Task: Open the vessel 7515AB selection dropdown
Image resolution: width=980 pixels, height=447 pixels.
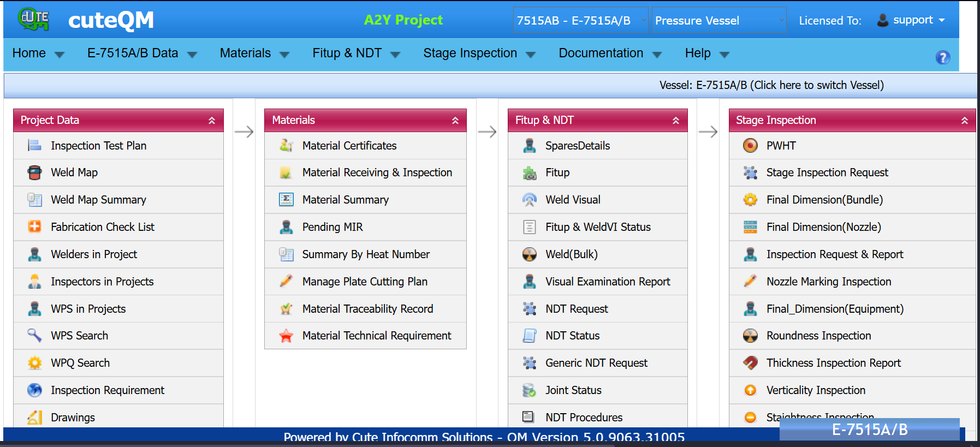Action: tap(580, 21)
